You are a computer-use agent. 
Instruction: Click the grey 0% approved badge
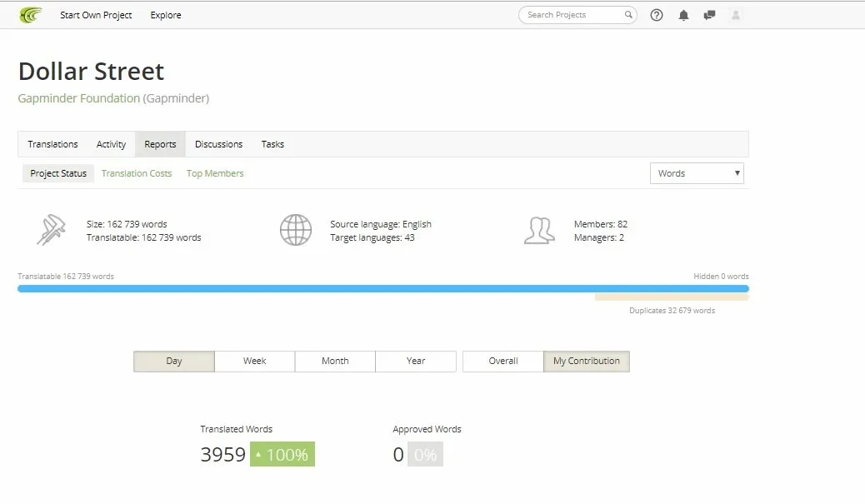coord(425,454)
